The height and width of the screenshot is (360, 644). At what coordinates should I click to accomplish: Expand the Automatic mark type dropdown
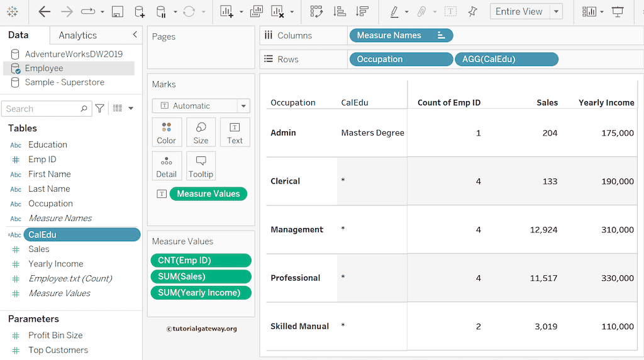243,106
